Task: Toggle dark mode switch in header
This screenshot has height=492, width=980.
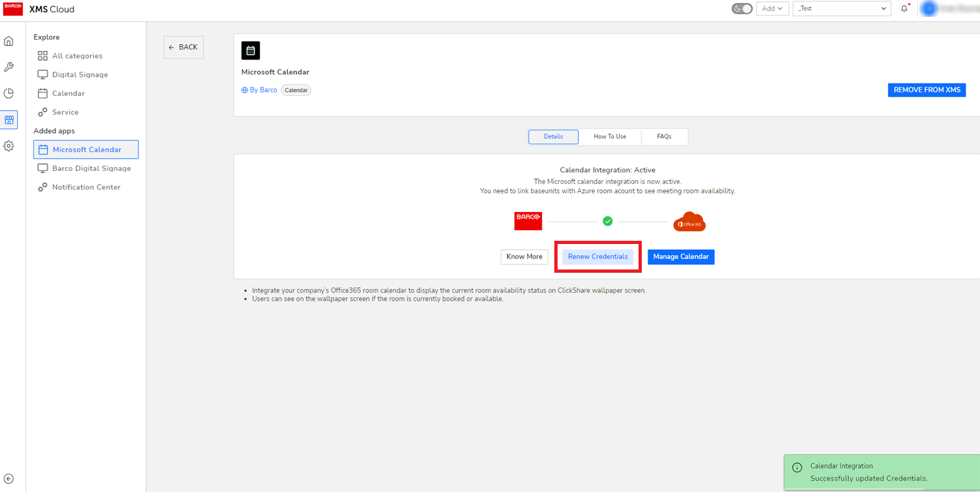Action: tap(742, 8)
